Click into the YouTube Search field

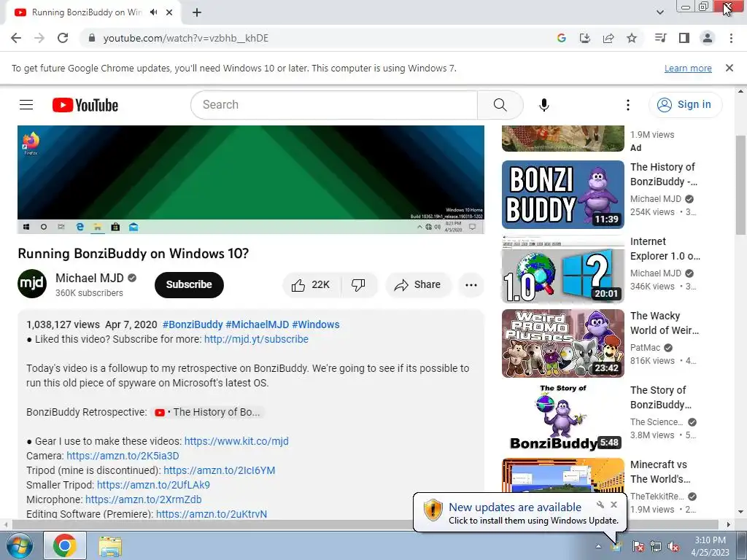pos(334,105)
